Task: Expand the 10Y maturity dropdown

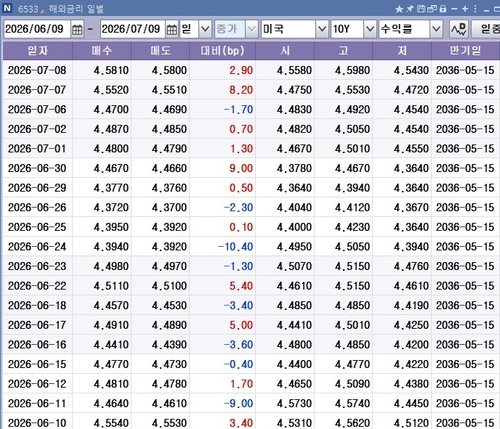Action: (370, 29)
